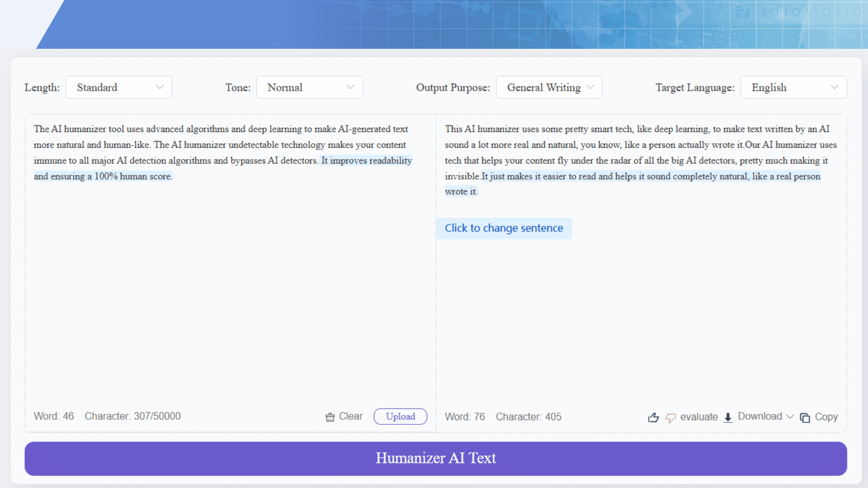
Task: Click the trash icon next to Clear
Action: (330, 416)
